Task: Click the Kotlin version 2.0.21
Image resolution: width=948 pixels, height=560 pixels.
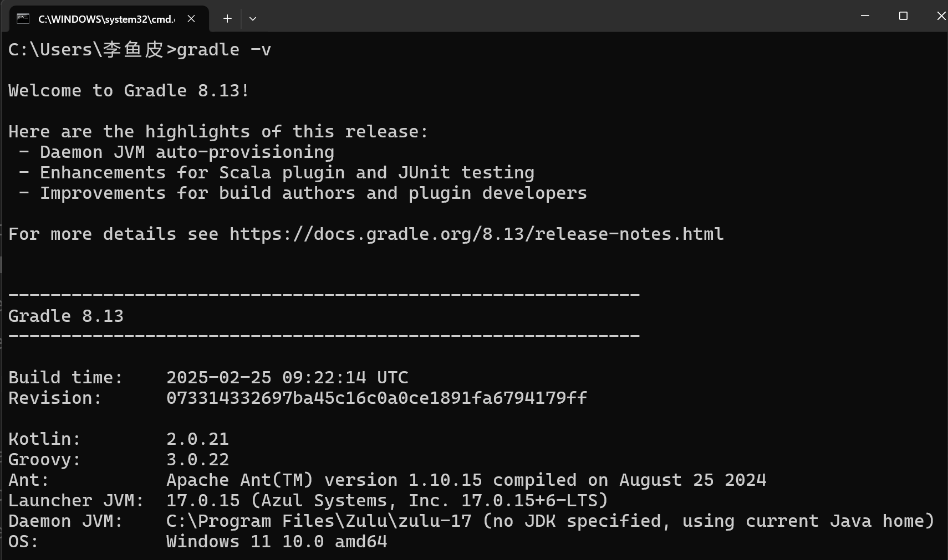Action: (197, 439)
